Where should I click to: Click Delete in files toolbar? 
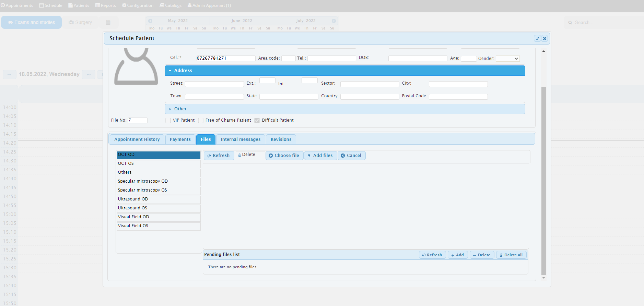250,156
